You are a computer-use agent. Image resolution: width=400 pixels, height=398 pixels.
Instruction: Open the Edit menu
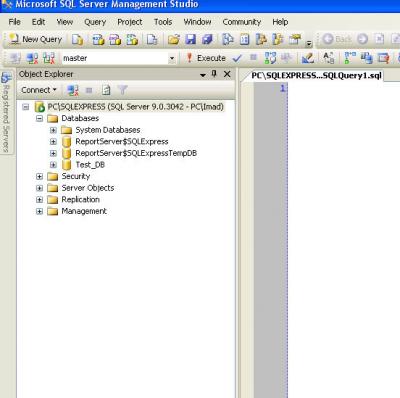tap(38, 22)
